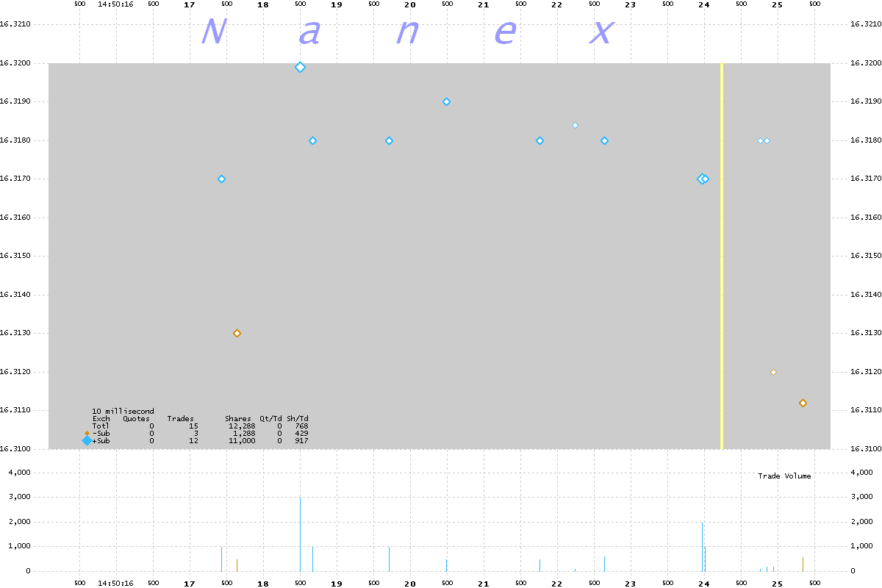Click the orange diamond near price 16.3110
882x588 pixels.
click(x=803, y=403)
